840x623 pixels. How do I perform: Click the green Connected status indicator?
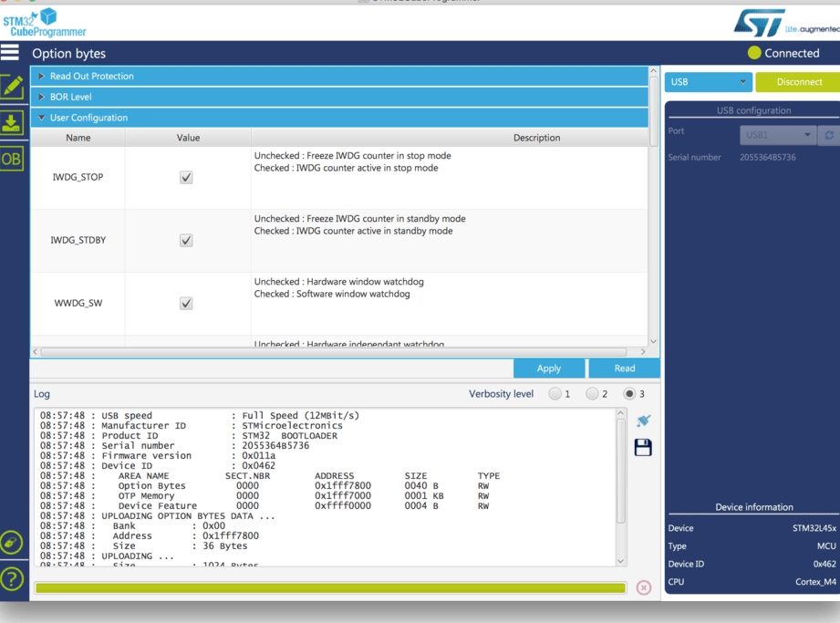point(754,53)
